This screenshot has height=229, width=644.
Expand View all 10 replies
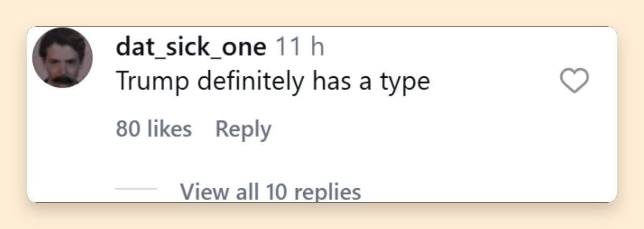click(270, 190)
